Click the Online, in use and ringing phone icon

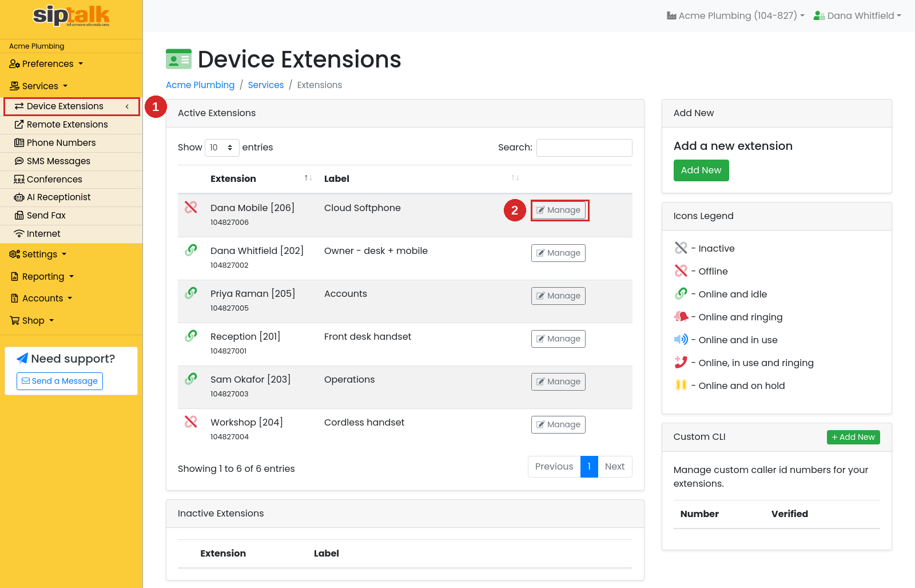click(x=681, y=362)
